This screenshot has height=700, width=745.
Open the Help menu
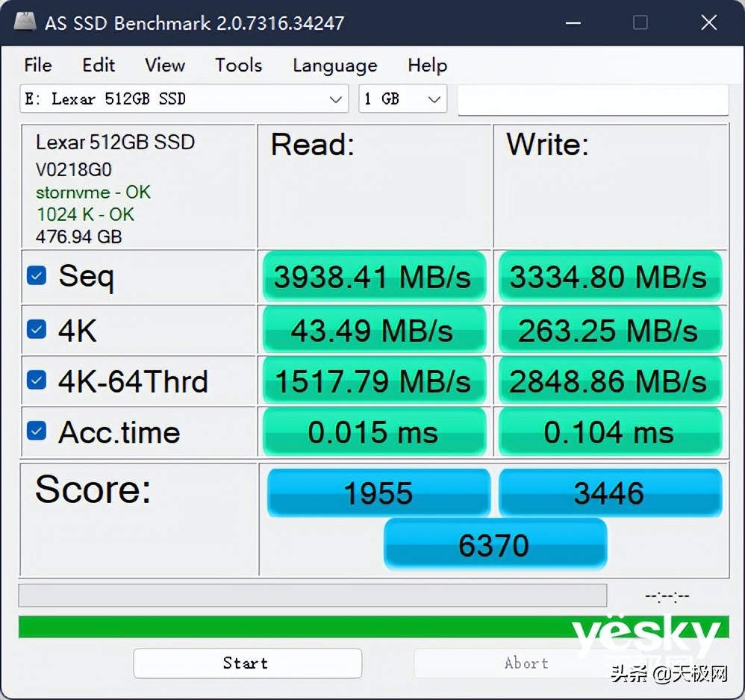[x=427, y=66]
